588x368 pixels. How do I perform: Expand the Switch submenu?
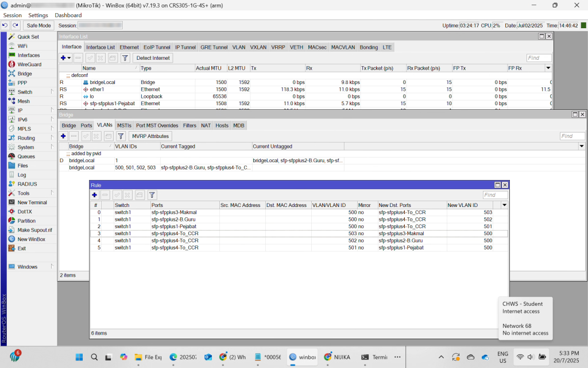click(x=52, y=91)
